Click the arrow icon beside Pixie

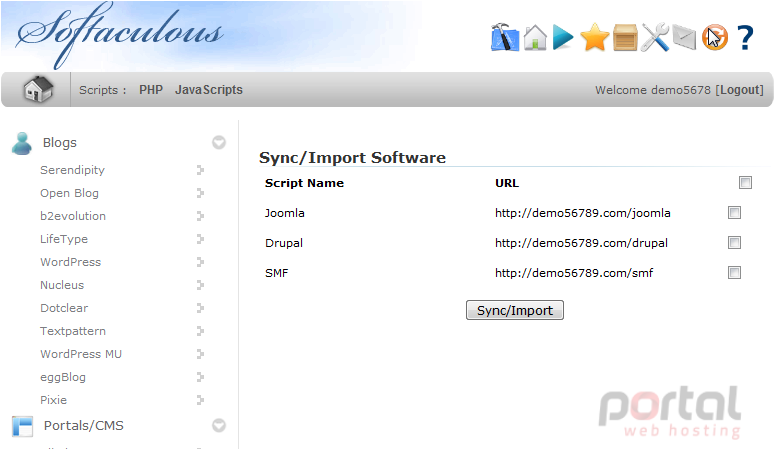200,400
